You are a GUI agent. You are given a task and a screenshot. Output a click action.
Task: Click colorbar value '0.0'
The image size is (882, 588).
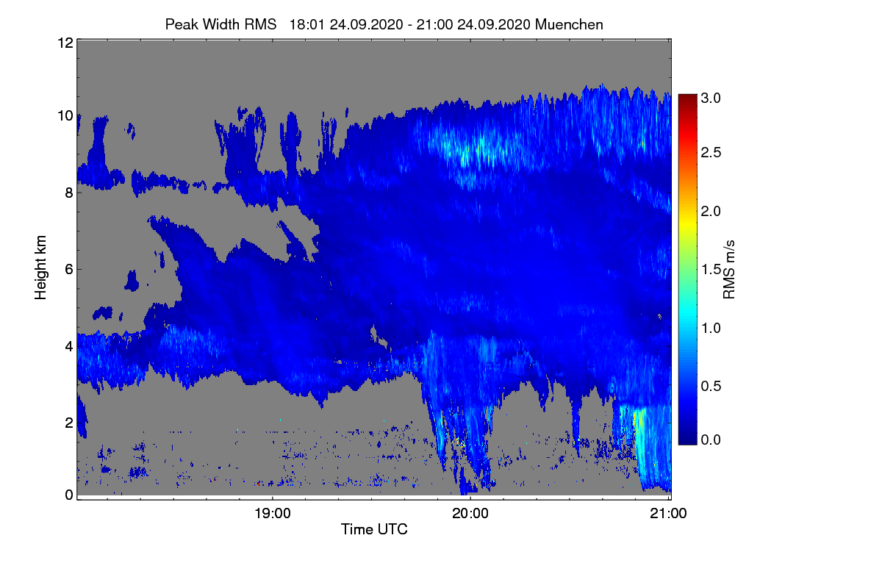[711, 439]
